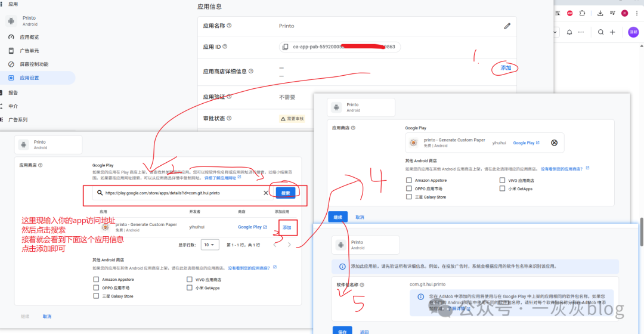This screenshot has height=334, width=644.
Task: Click the horizontal ellipsis more icon
Action: pyautogui.click(x=581, y=32)
